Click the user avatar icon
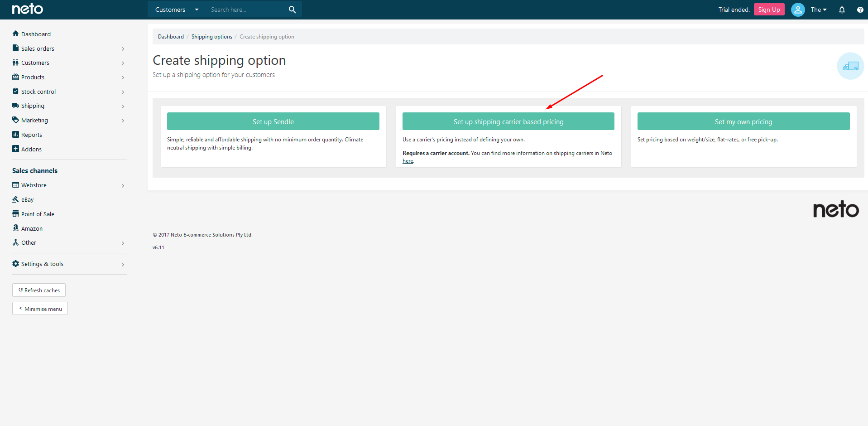 798,10
